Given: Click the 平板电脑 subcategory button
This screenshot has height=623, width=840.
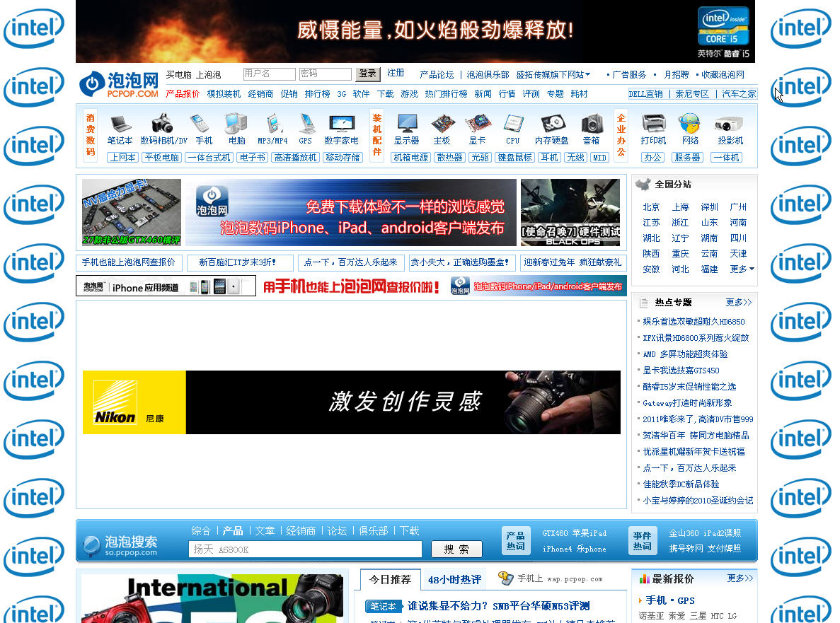Looking at the screenshot, I should tap(161, 158).
